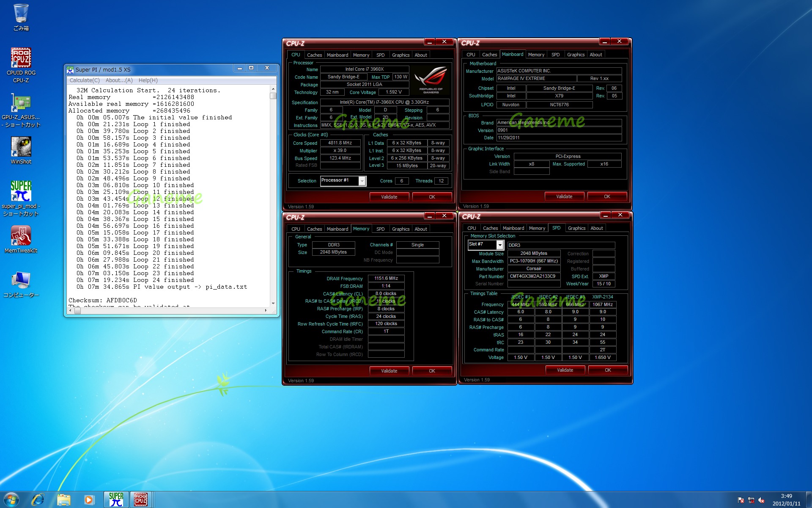This screenshot has height=508, width=812.
Task: Switch to Caches tab in top-left CPU-Z
Action: pyautogui.click(x=314, y=55)
